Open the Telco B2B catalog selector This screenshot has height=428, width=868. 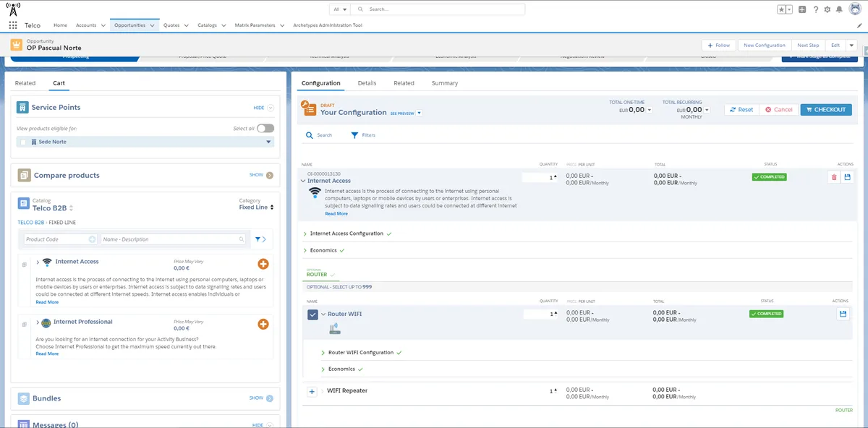[54, 208]
